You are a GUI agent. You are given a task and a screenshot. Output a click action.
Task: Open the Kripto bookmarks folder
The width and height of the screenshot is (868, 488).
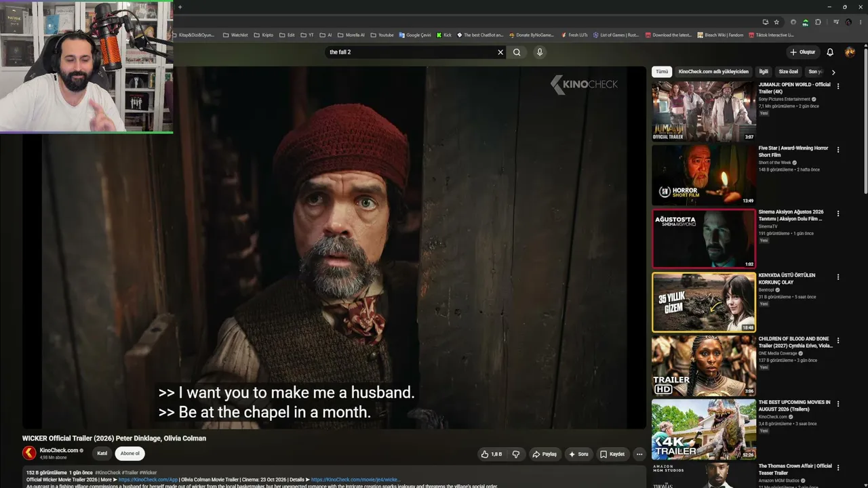click(263, 35)
